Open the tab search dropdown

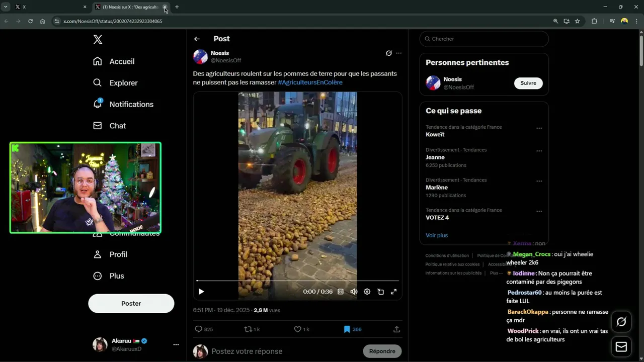point(6,7)
